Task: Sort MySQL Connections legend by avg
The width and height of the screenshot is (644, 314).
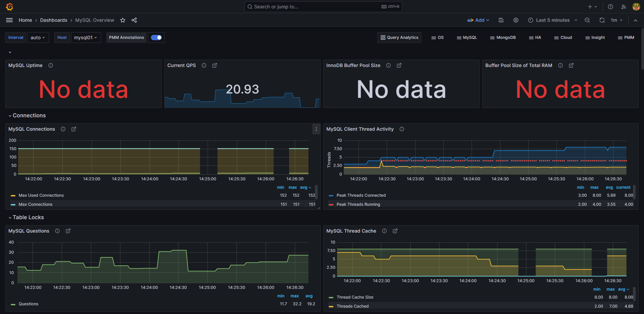Action: coord(306,187)
